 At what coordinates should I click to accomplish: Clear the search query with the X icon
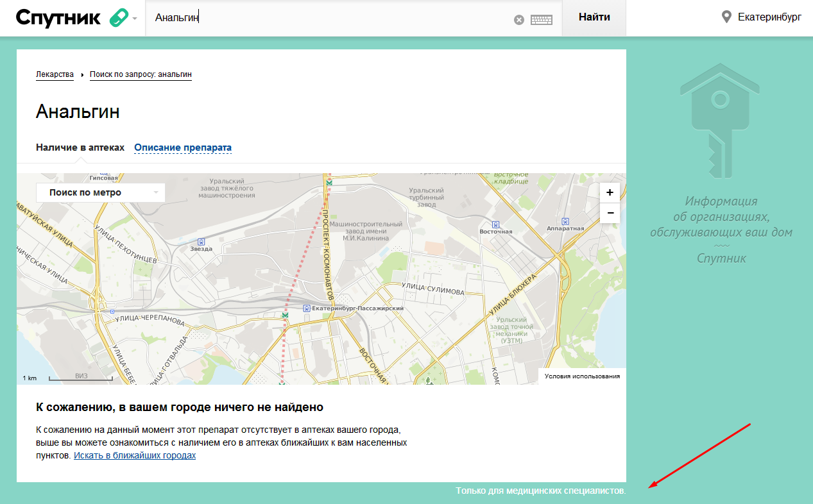pyautogui.click(x=519, y=20)
